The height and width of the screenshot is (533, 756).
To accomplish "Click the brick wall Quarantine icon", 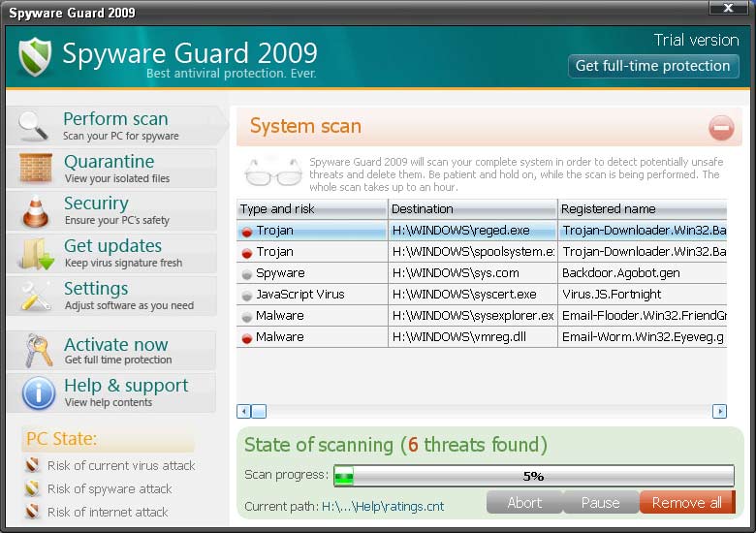I will point(36,168).
